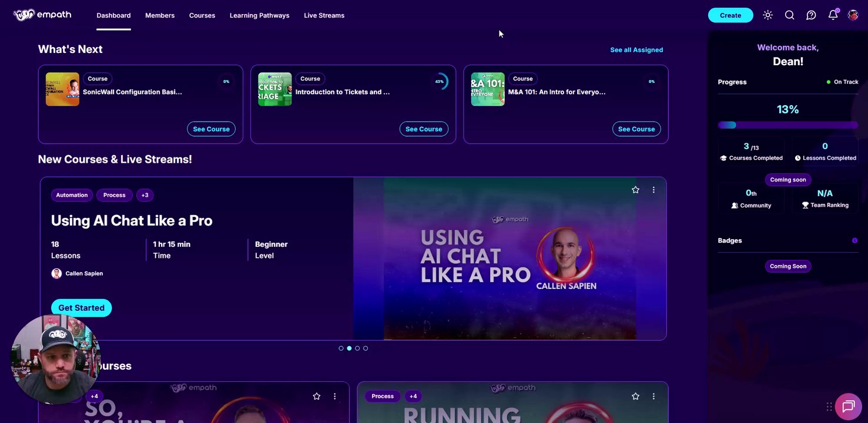Open the search magnifier icon

coord(789,15)
